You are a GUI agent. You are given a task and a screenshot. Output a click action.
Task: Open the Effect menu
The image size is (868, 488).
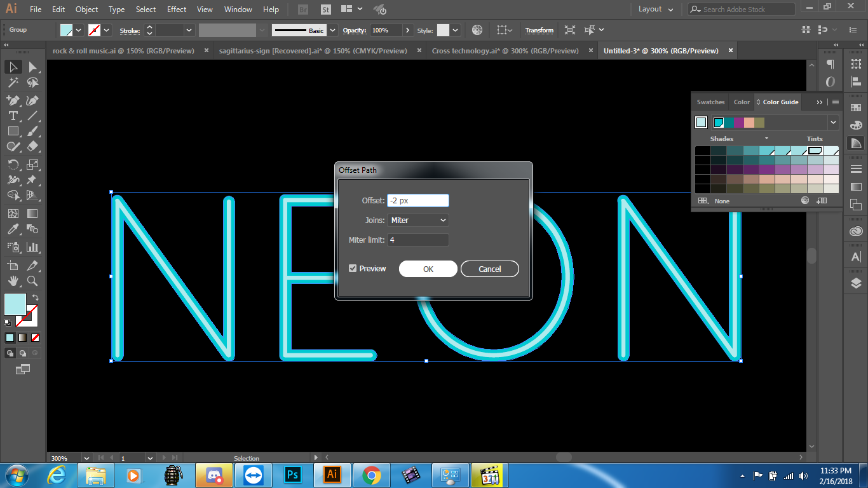[x=177, y=10]
